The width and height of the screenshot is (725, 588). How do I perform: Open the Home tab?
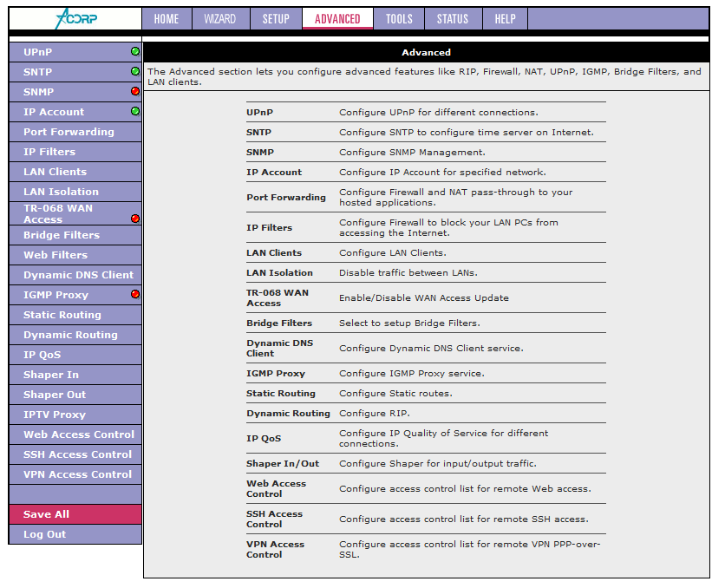[x=167, y=19]
